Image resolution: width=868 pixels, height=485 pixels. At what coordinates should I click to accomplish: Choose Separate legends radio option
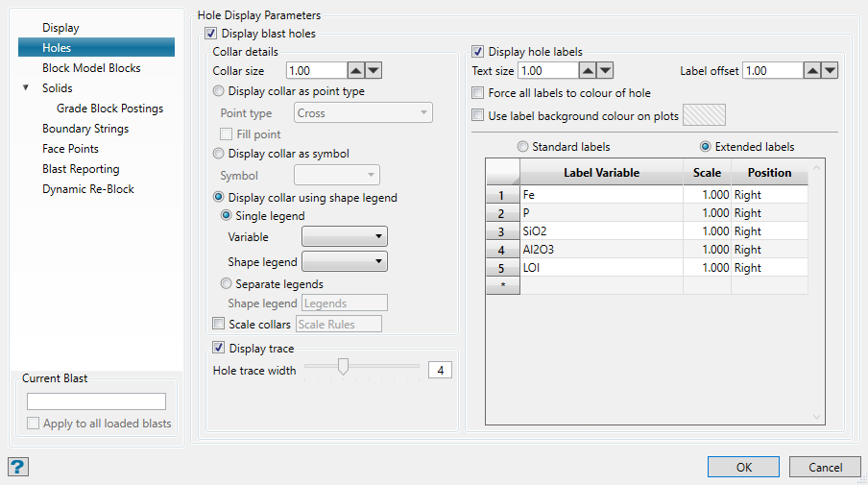tap(226, 284)
